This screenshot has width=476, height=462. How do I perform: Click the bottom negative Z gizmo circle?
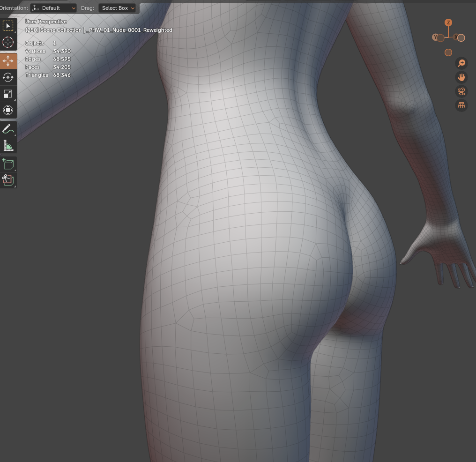[x=448, y=52]
